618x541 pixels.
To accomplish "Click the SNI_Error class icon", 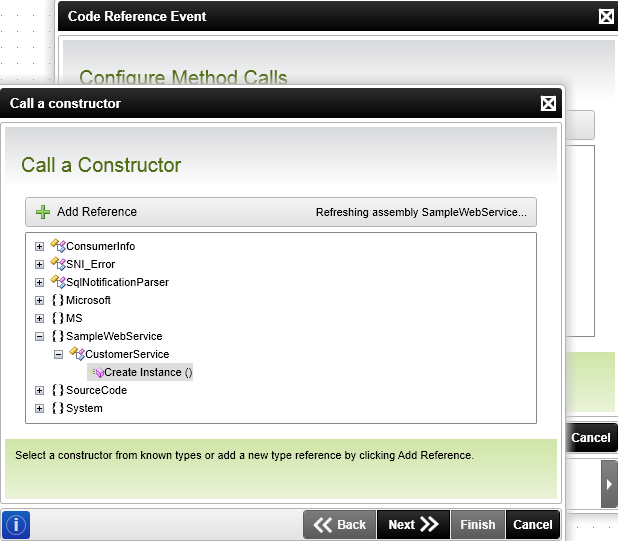I will click(58, 264).
